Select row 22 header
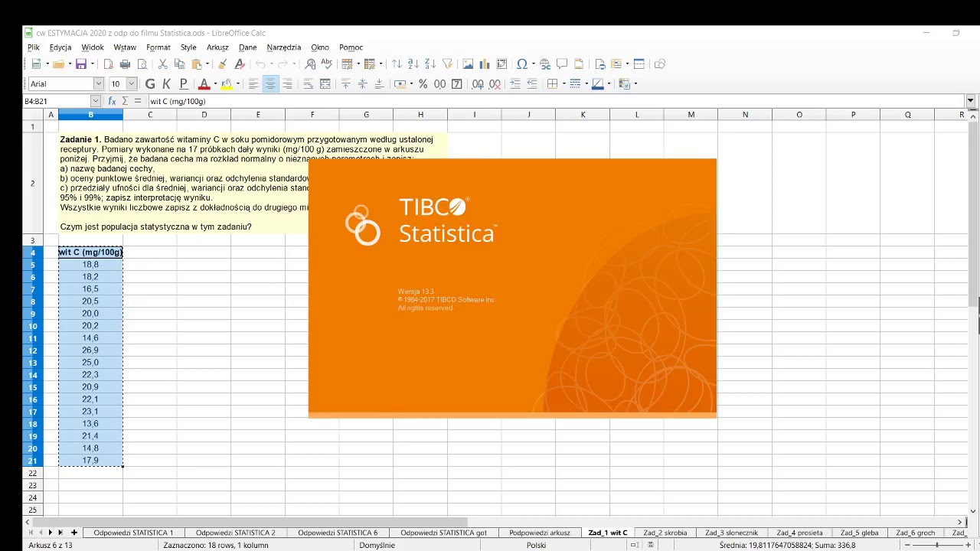Screen dimensions: 980x551 pos(33,473)
